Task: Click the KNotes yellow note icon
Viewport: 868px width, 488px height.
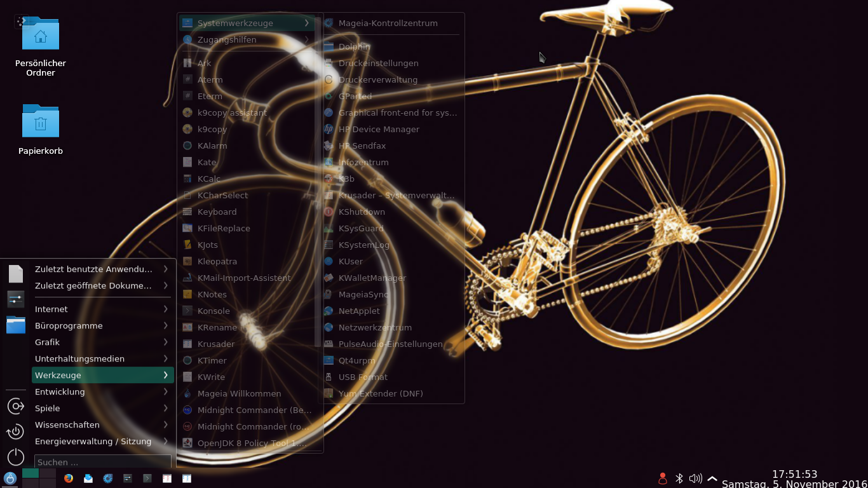Action: coord(187,294)
